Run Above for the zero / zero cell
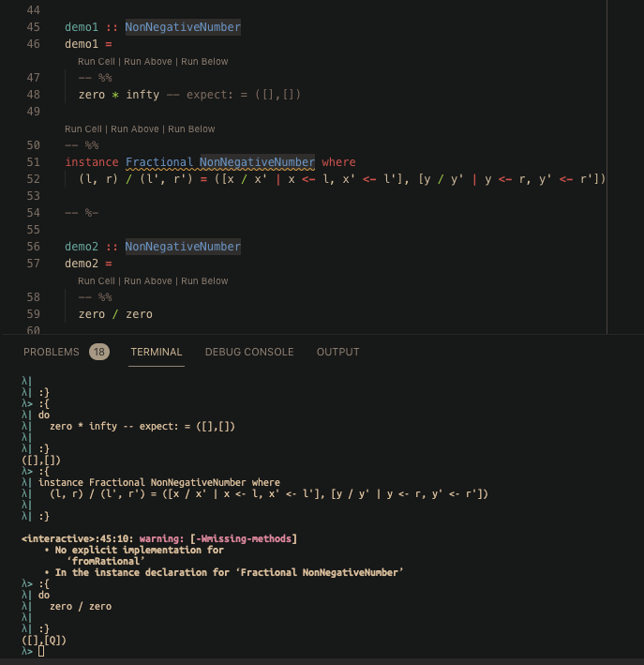This screenshot has width=644, height=665. coord(148,280)
